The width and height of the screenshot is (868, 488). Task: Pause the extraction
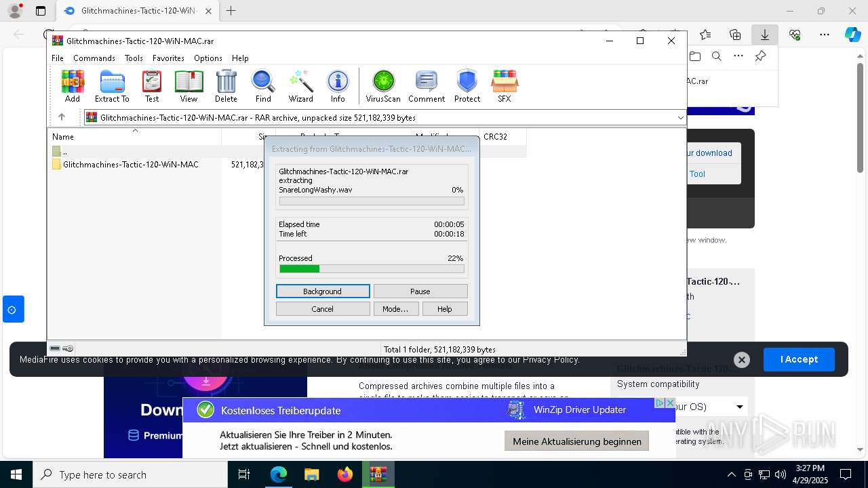tap(420, 291)
